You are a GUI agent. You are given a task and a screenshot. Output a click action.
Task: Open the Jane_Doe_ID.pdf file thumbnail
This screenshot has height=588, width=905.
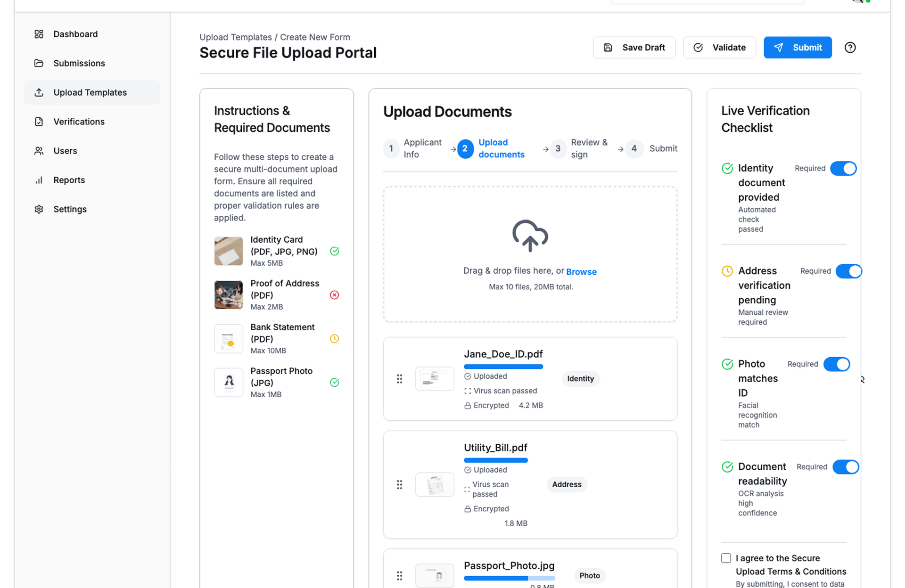(435, 379)
